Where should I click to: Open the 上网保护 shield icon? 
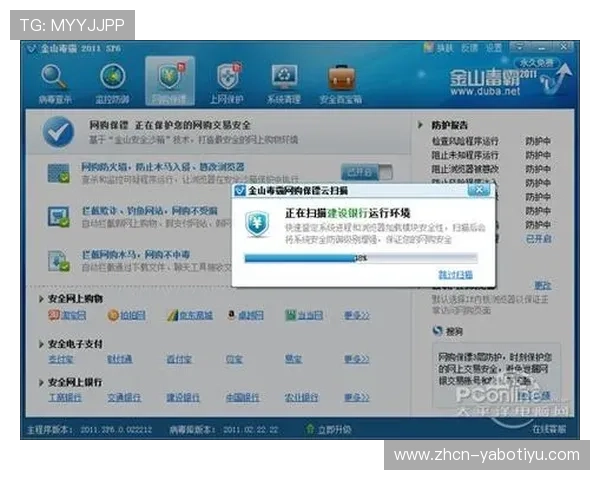[x=227, y=77]
